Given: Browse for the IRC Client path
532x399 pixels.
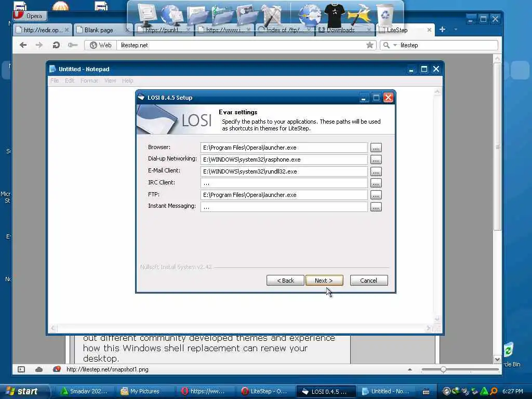Looking at the screenshot, I should [x=376, y=183].
